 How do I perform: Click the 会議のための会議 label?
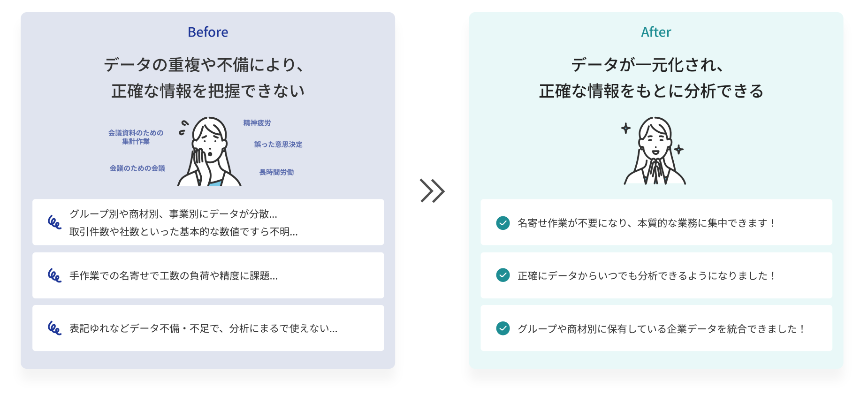point(137,168)
